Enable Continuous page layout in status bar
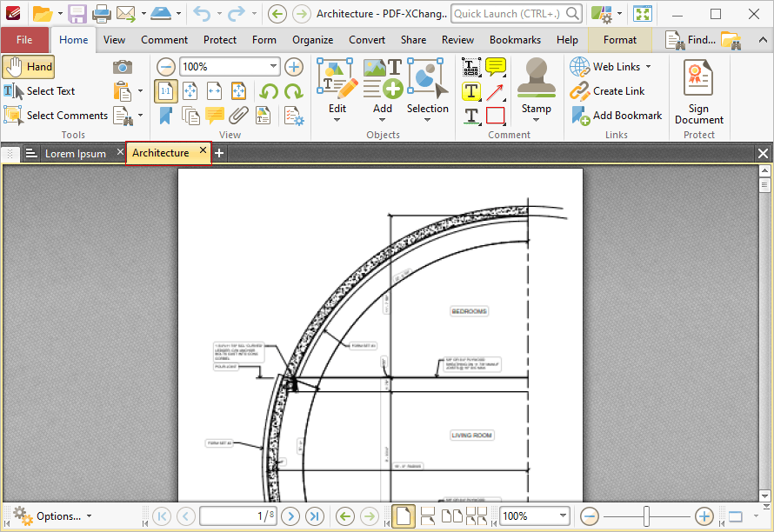Viewport: 774px width, 532px height. (x=428, y=516)
